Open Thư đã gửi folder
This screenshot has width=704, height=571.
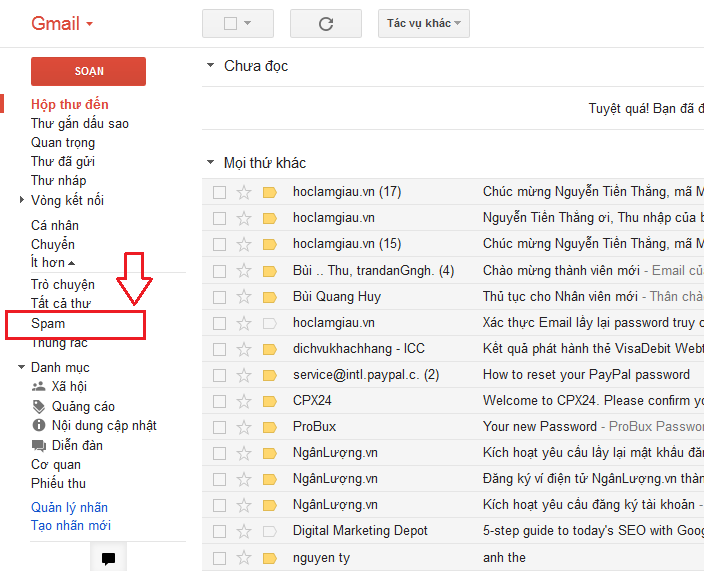63,162
